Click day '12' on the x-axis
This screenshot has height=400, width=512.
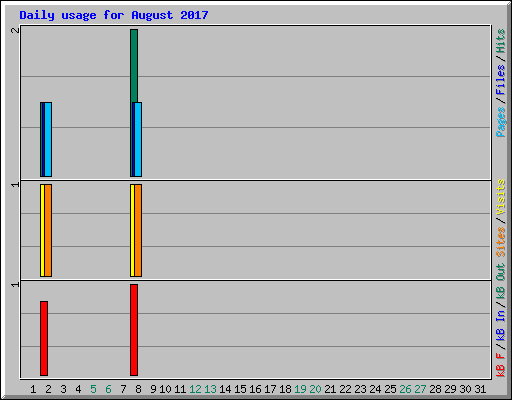(x=195, y=389)
